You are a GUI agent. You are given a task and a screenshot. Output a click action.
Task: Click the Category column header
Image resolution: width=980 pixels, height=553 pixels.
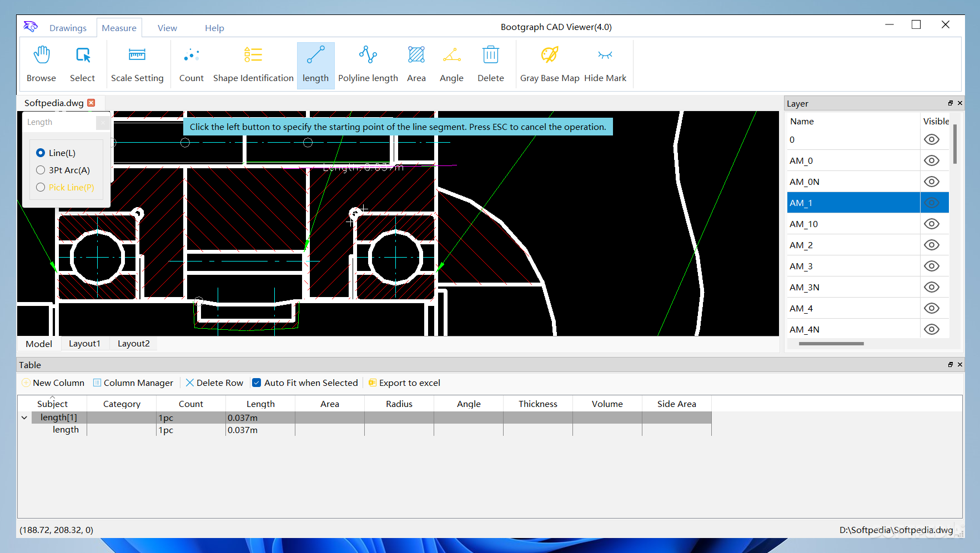[x=122, y=404]
